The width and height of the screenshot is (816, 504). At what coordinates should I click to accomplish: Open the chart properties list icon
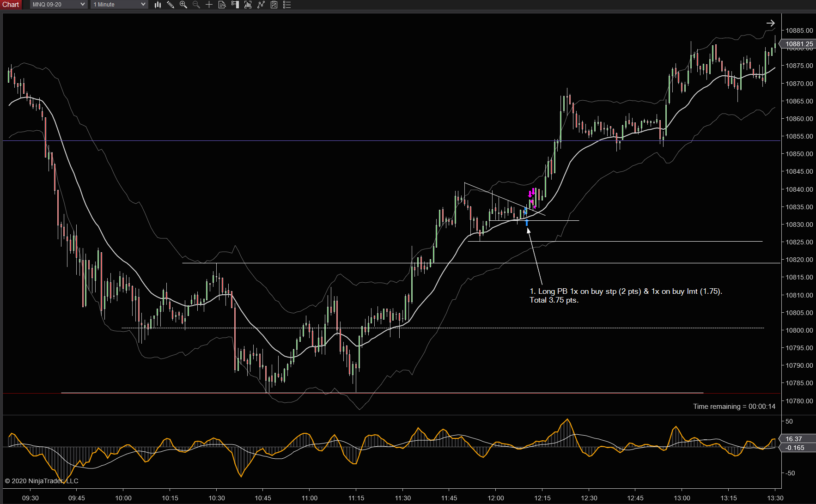tap(287, 5)
